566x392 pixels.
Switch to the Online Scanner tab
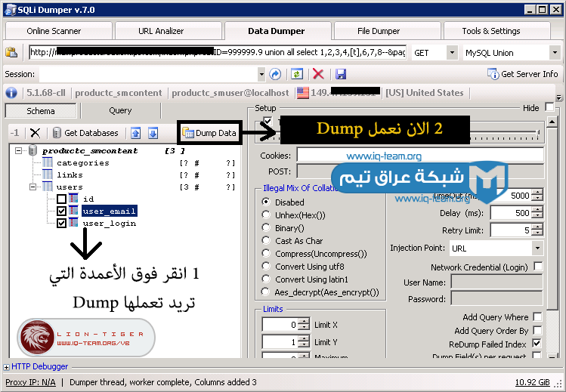(x=59, y=31)
